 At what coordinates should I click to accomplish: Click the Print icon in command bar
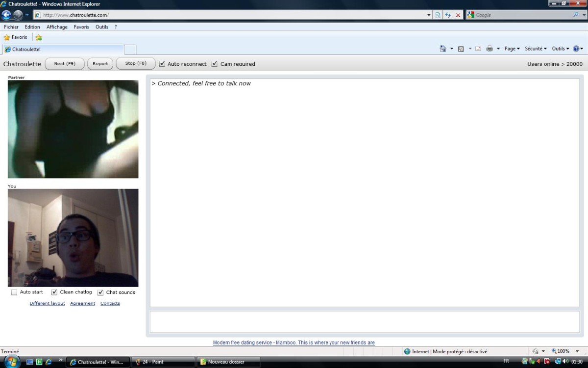pos(489,49)
